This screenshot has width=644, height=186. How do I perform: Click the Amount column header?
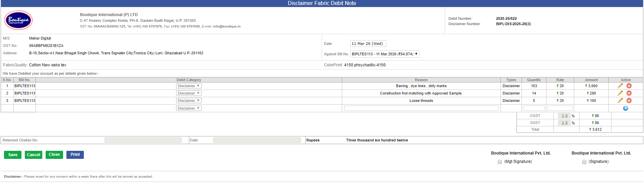(x=591, y=80)
